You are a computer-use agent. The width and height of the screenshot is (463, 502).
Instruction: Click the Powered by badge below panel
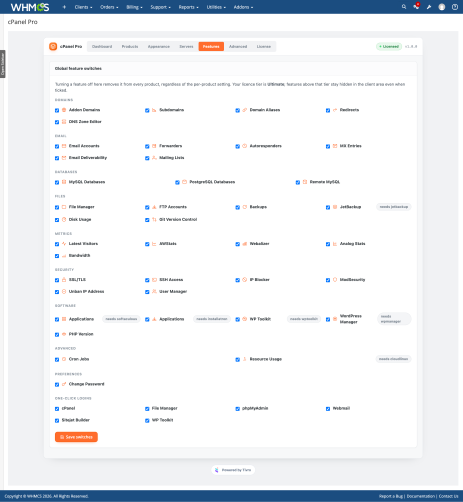point(233,470)
